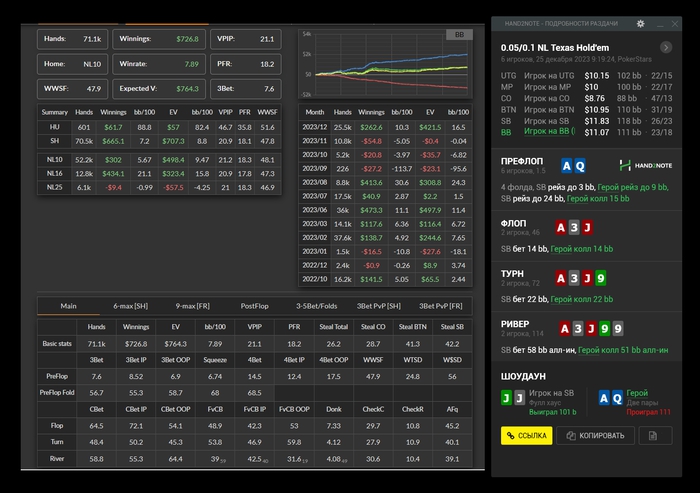Click the round next-hand arrow button
This screenshot has height=493, width=700.
coord(666,47)
